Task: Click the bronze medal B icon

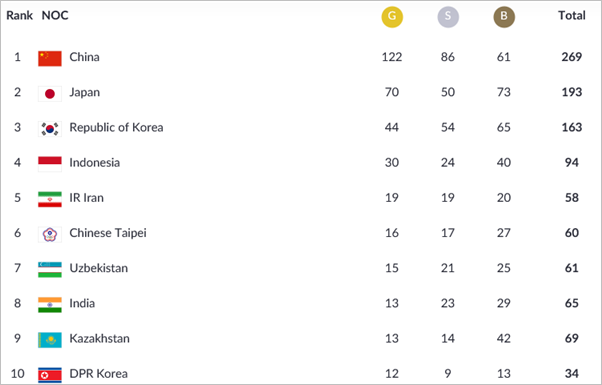Action: (504, 17)
